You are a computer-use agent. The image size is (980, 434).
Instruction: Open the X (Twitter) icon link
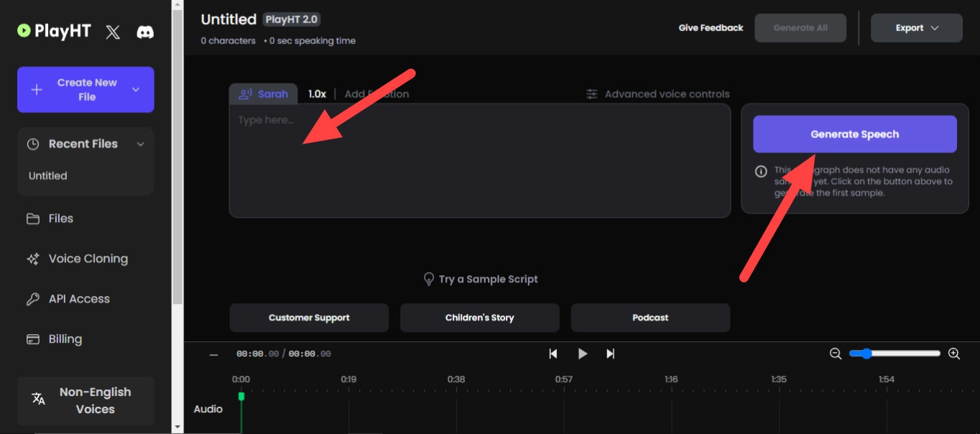pyautogui.click(x=113, y=32)
